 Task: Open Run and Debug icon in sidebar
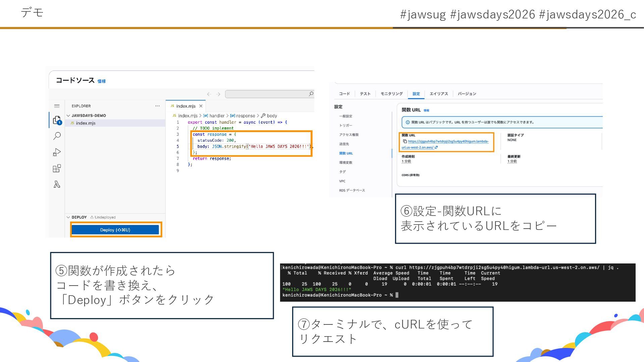tap(57, 152)
